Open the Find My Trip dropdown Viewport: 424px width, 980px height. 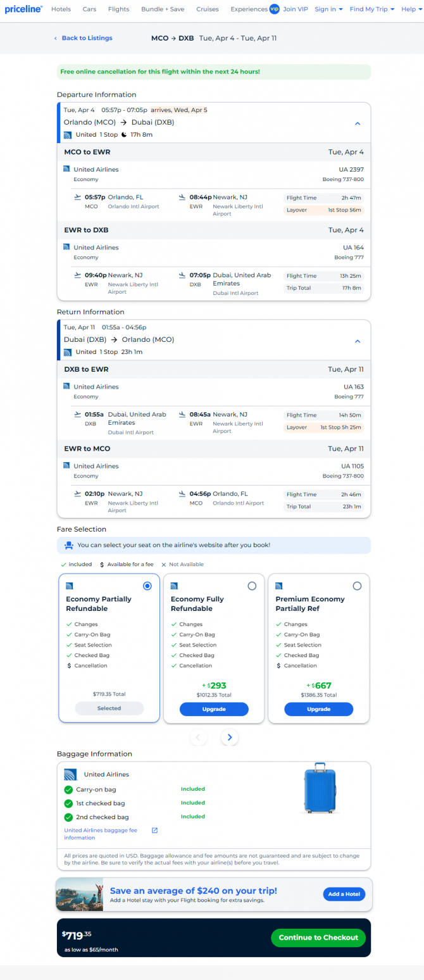(x=372, y=9)
